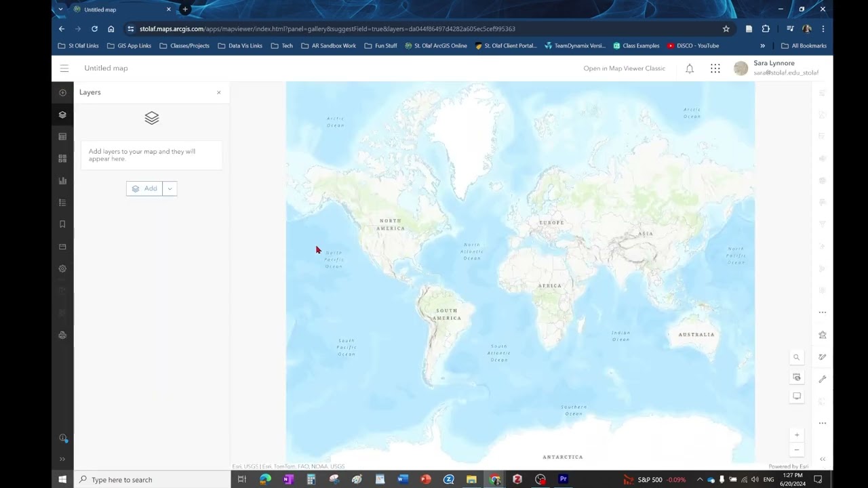Screen dimensions: 868x488
Task: Click the Add layers button
Action: [144, 188]
